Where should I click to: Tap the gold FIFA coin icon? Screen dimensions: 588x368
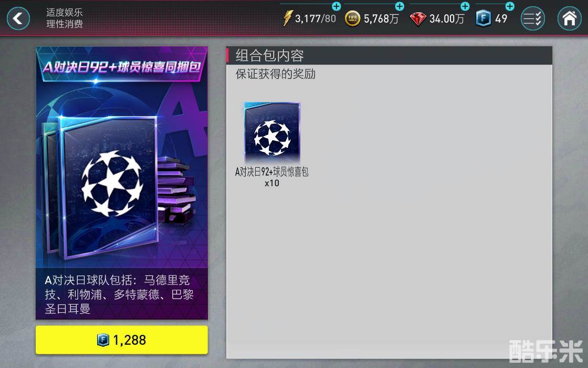[352, 19]
